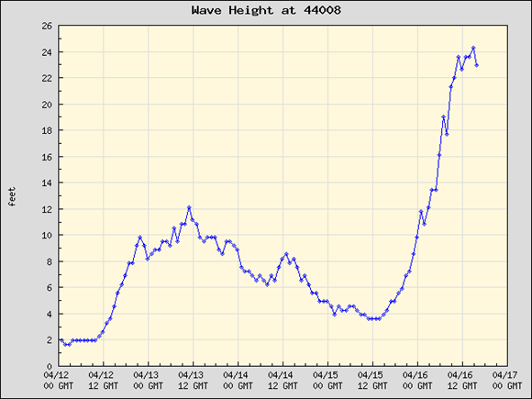The image size is (532, 399).
Task: Click the x-axis label "04/12 00 GMT"
Action: tap(59, 381)
